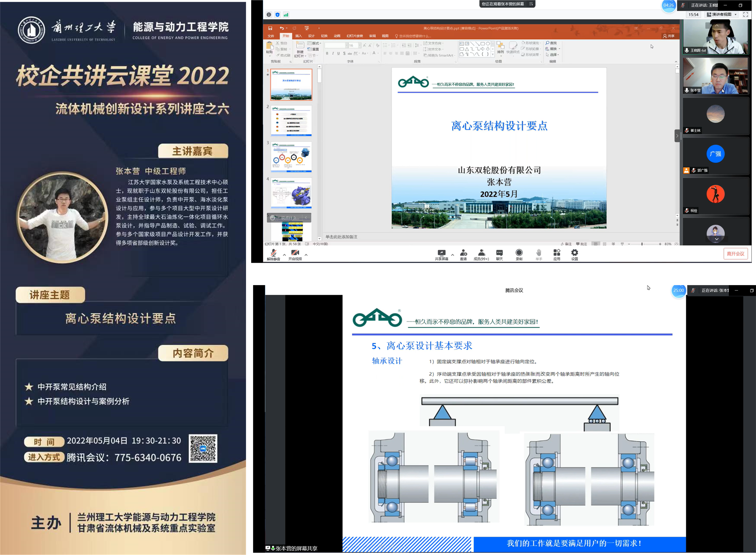Expand the arrow next to microphone options
The image size is (756, 555).
point(284,255)
